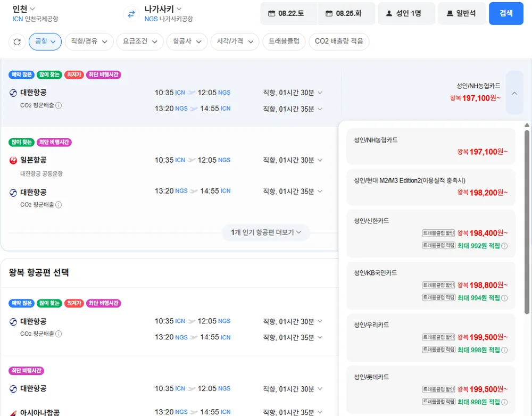Viewport: 532px width, 416px height.
Task: Click info icon next to 최대 992원 적립
Action: pos(504,246)
